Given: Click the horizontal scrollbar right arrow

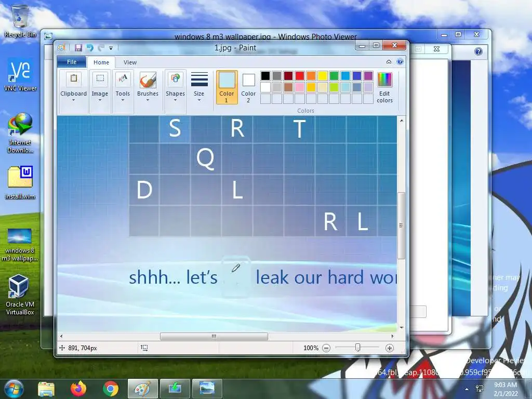Looking at the screenshot, I should (393, 336).
